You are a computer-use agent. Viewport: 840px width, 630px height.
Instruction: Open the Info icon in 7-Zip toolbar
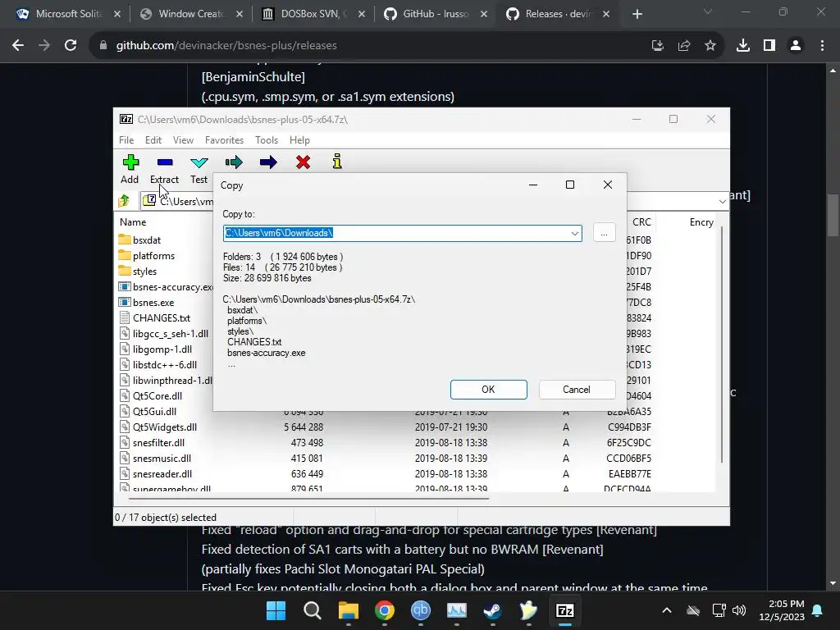[x=337, y=162]
